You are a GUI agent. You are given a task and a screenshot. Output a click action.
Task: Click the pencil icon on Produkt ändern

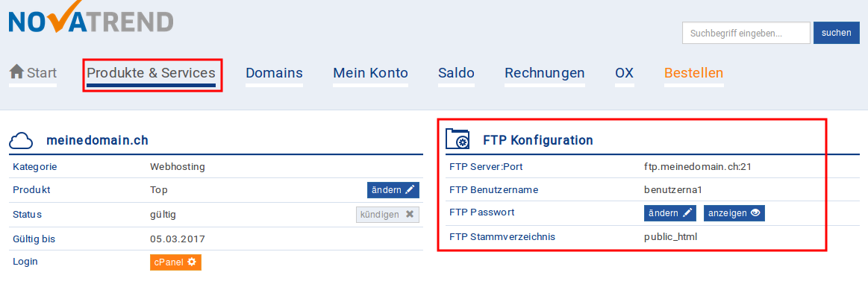(x=410, y=190)
